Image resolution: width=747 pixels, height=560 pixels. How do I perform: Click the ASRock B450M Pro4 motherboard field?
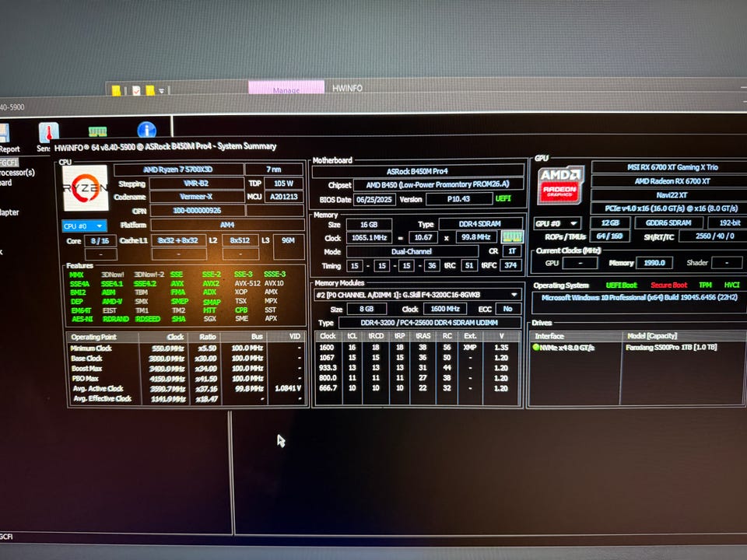[418, 171]
